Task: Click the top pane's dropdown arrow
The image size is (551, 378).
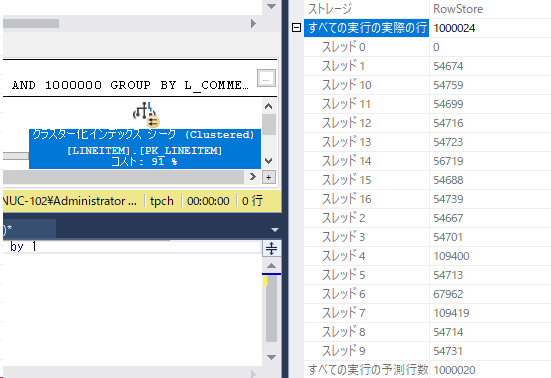Action: tap(271, 6)
